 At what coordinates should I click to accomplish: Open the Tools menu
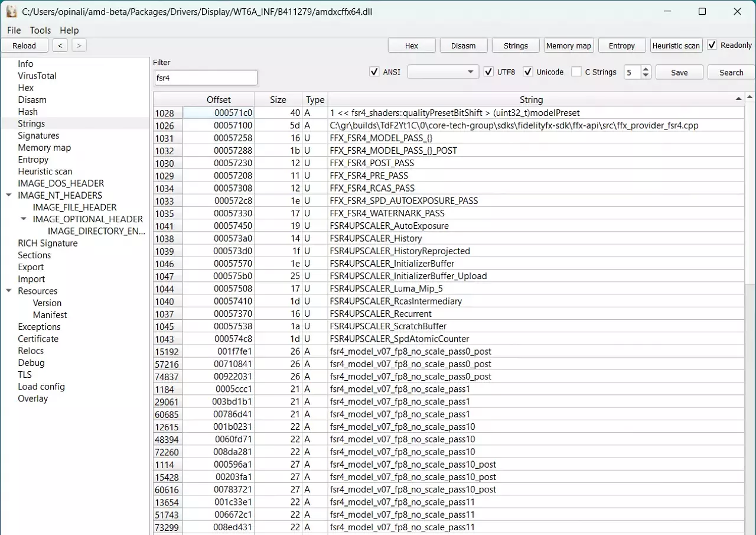pos(40,30)
